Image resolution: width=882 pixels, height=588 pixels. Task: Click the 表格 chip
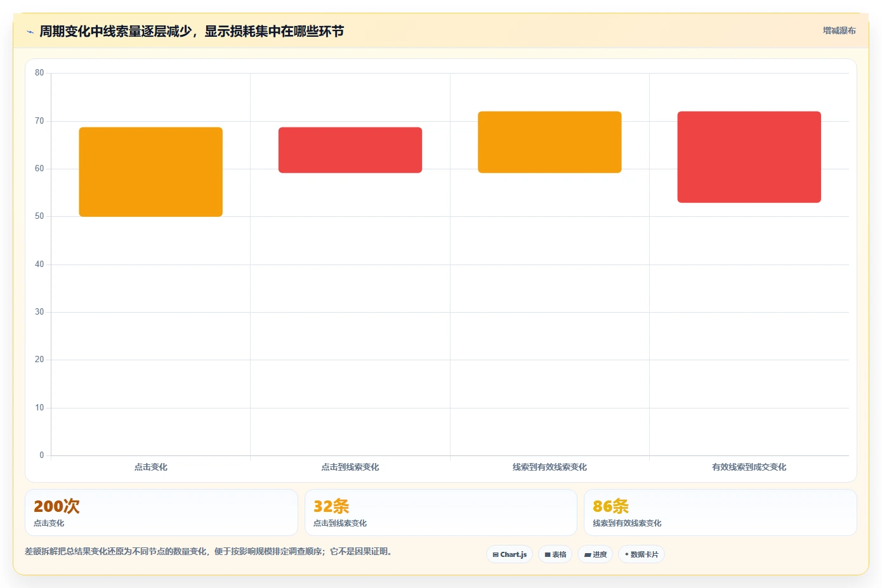click(x=555, y=554)
